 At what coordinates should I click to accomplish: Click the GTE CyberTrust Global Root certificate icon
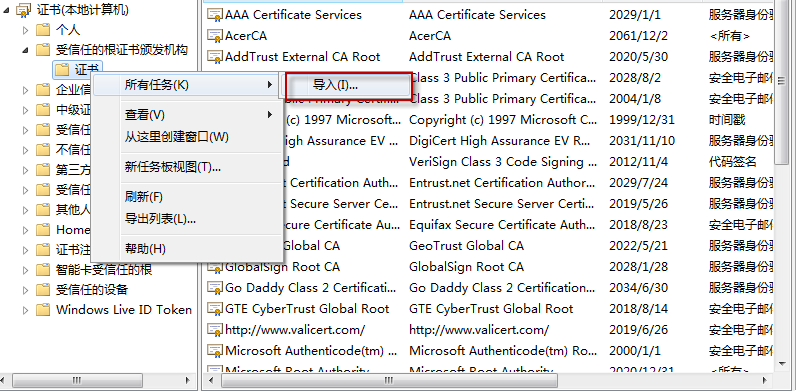click(215, 309)
